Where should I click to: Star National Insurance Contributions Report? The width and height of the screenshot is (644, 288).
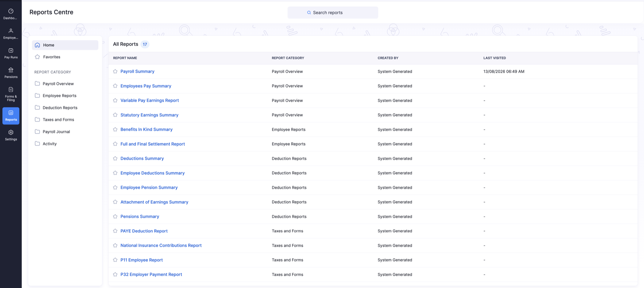[115, 245]
